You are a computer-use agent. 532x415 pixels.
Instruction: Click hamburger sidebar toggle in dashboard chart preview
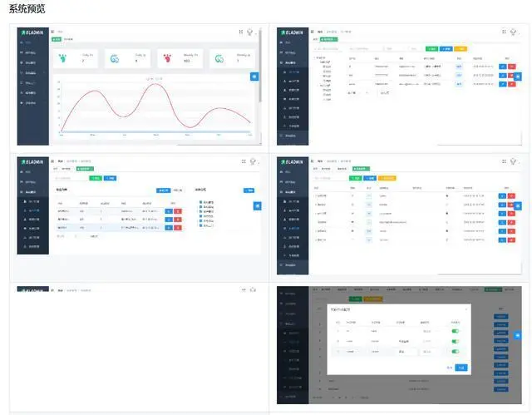coord(52,32)
